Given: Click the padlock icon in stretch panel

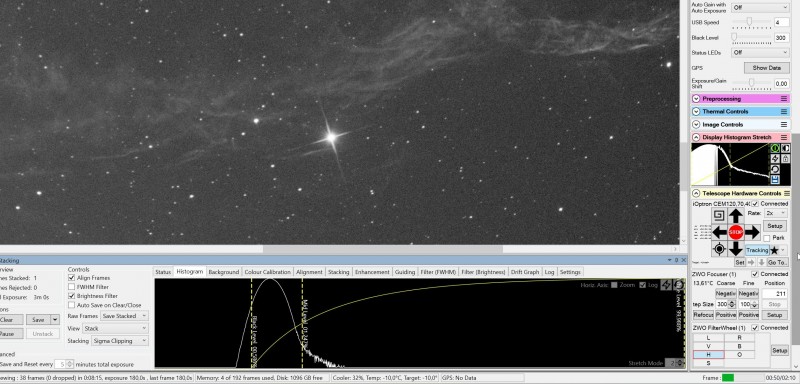Looking at the screenshot, I should tap(785, 159).
